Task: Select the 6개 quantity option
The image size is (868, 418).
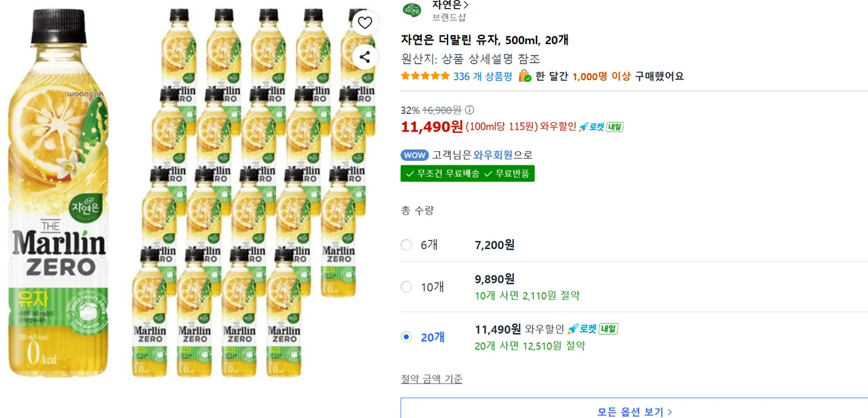Action: [406, 245]
